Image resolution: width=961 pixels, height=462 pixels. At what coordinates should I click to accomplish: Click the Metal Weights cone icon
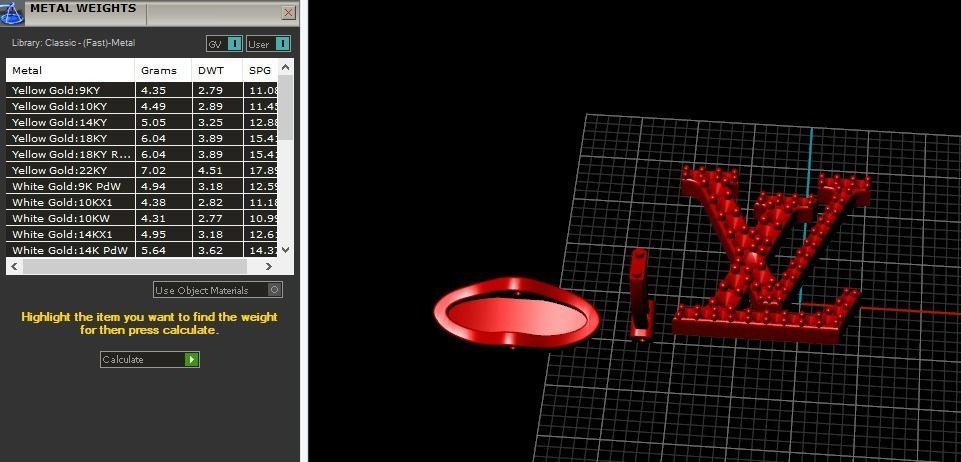[12, 12]
